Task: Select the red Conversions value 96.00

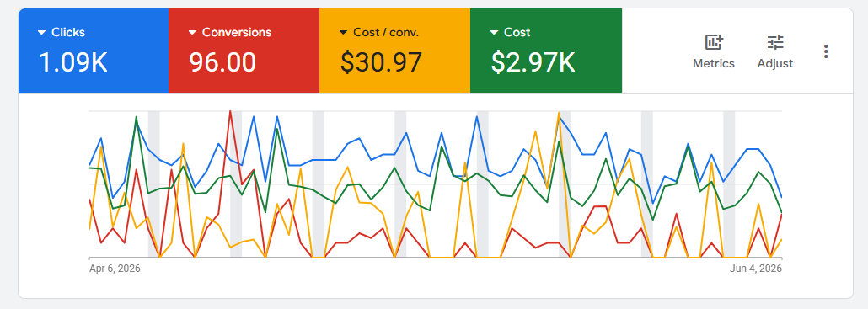Action: pos(222,62)
